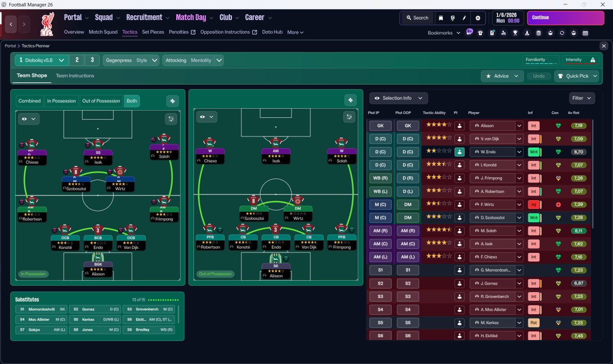This screenshot has width=613, height=364.
Task: Click the Liverpool club badge
Action: tap(46, 24)
